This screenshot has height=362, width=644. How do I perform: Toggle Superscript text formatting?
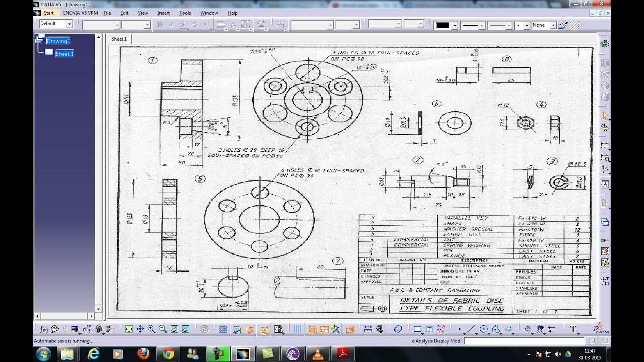click(206, 24)
